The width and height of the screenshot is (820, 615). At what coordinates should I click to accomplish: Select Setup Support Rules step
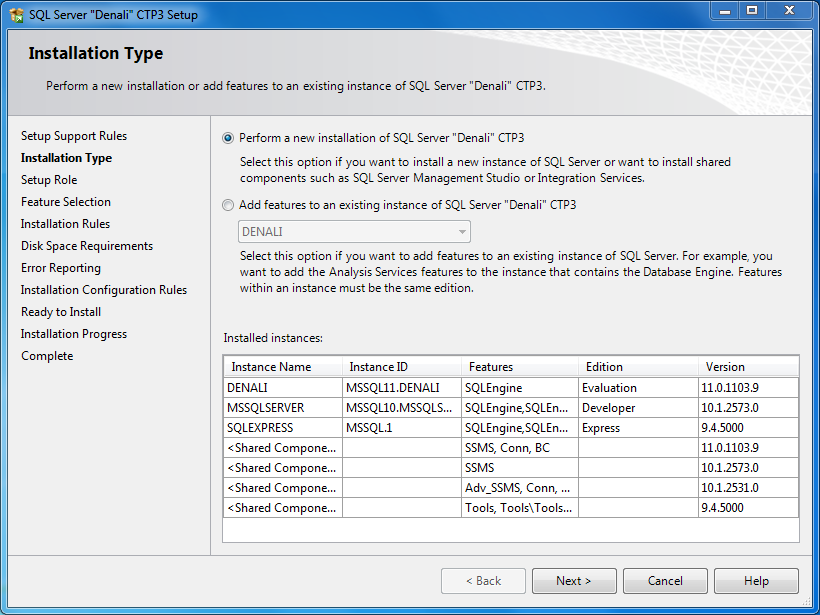[x=74, y=136]
